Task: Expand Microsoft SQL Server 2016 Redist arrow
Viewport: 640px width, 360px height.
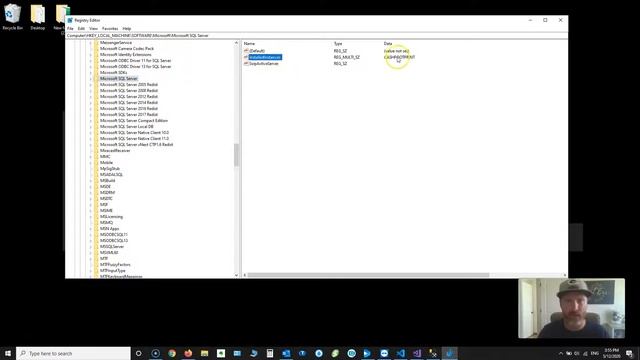Action: click(x=91, y=109)
